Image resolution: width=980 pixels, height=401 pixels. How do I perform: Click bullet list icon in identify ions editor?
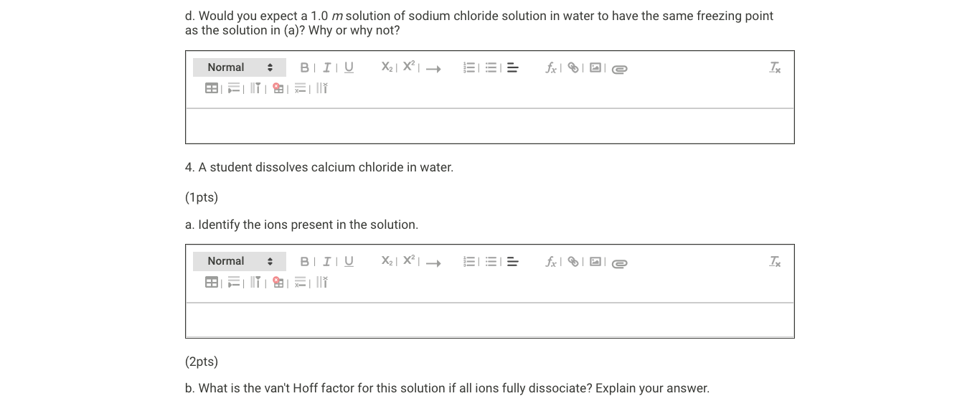[x=491, y=262]
